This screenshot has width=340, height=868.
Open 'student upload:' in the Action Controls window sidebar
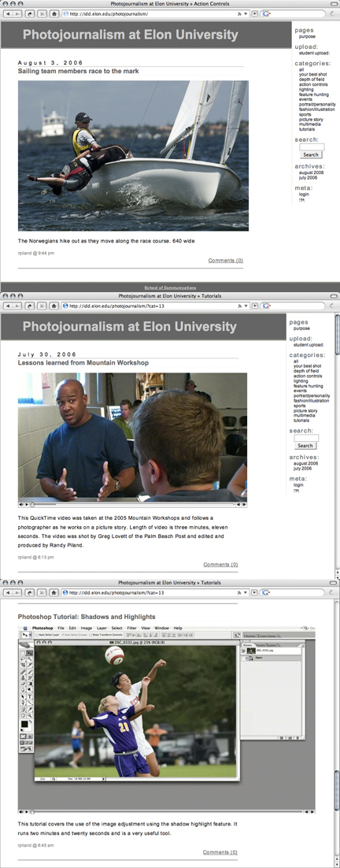(315, 53)
